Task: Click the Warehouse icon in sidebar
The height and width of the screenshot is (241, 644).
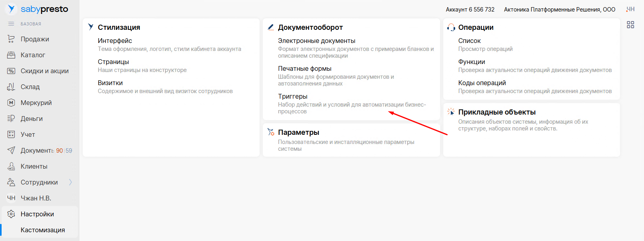Action: pos(11,87)
